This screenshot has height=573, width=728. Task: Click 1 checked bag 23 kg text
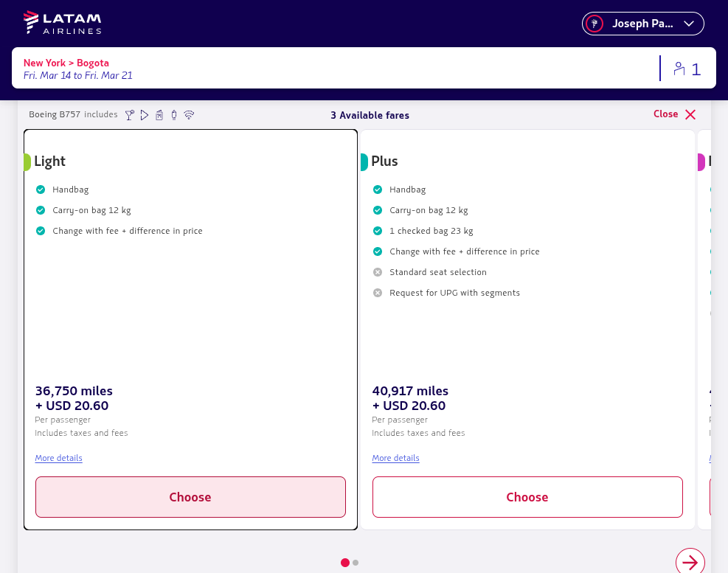tap(431, 231)
